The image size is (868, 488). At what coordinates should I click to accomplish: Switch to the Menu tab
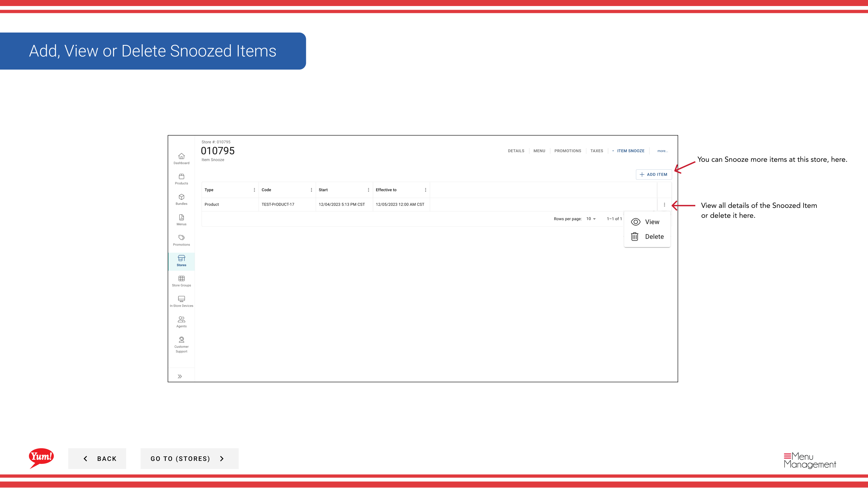[x=539, y=151]
